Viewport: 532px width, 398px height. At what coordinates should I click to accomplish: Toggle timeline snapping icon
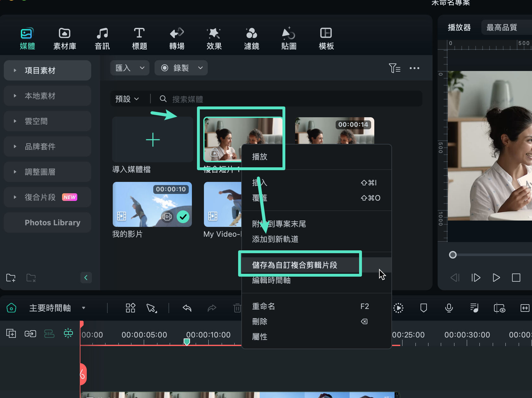tap(68, 333)
